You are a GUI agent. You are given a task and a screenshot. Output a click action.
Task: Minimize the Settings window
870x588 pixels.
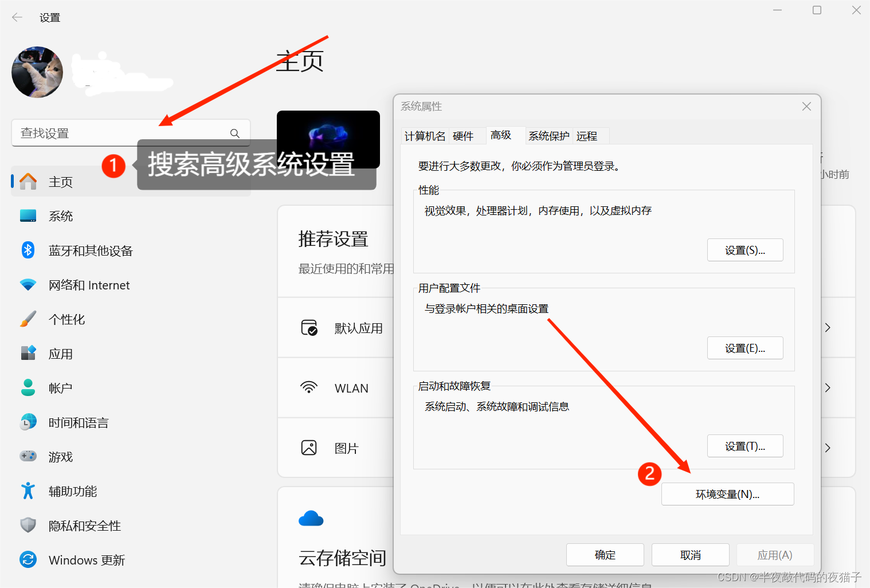click(x=777, y=10)
